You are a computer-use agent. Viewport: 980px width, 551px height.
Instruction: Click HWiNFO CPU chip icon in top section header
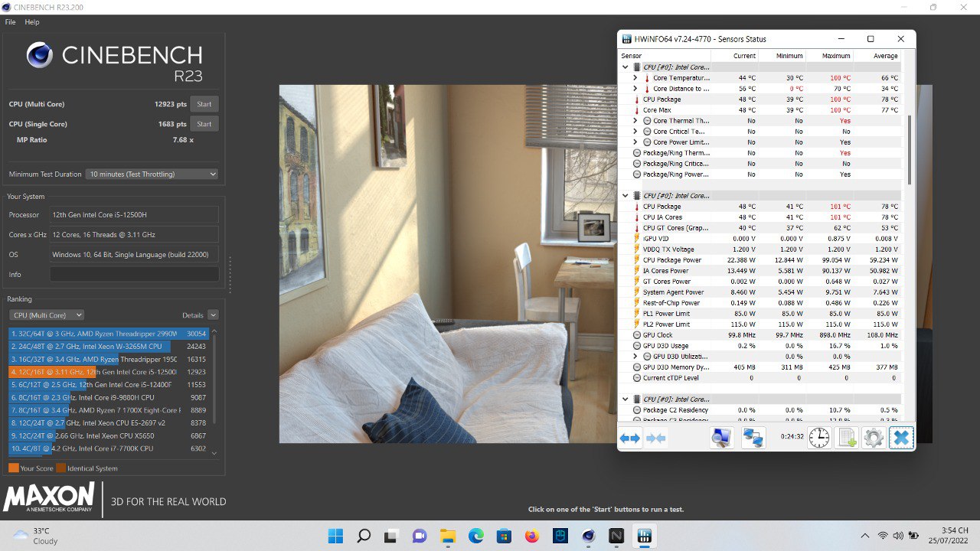click(636, 67)
